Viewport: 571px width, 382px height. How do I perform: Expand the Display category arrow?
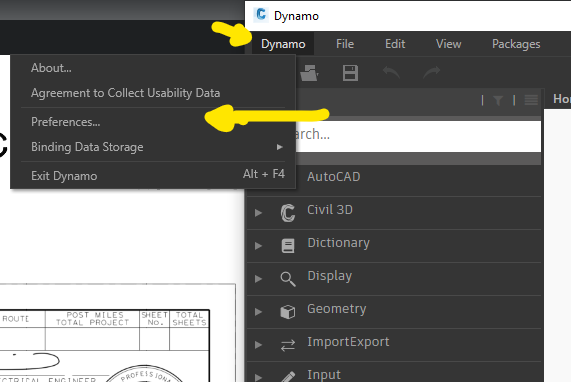tap(258, 279)
